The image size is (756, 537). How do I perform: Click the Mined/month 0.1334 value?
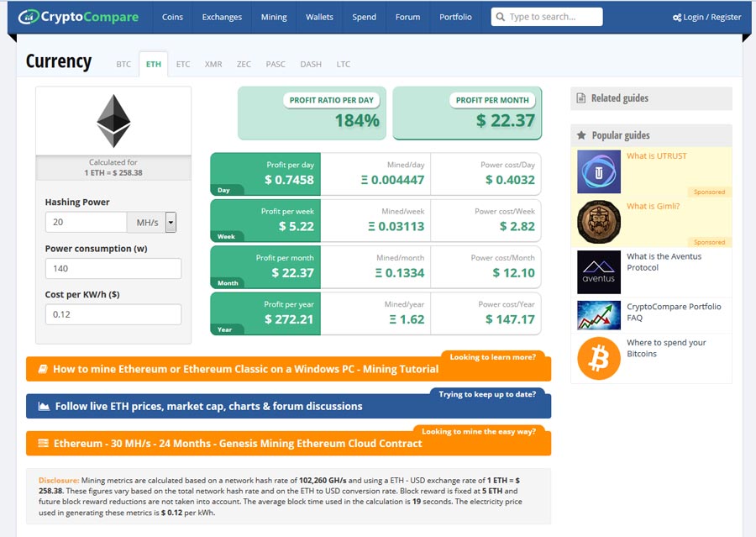(x=400, y=273)
